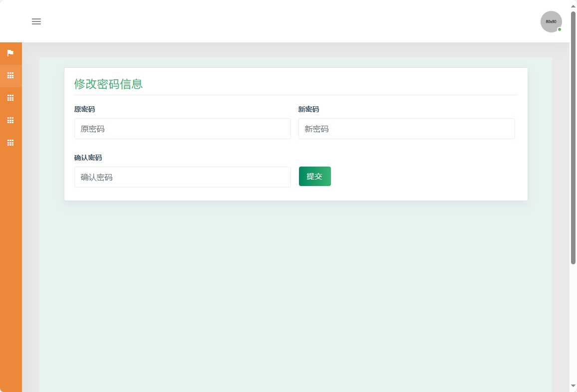Click the green online status dot on the avatar

point(560,29)
